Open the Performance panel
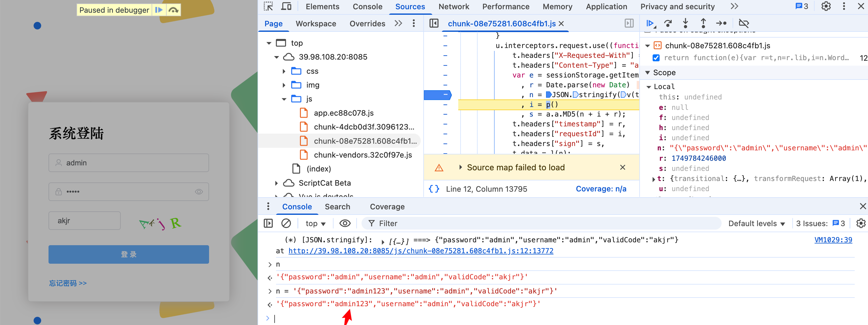Viewport: 868px width, 325px height. pyautogui.click(x=505, y=6)
